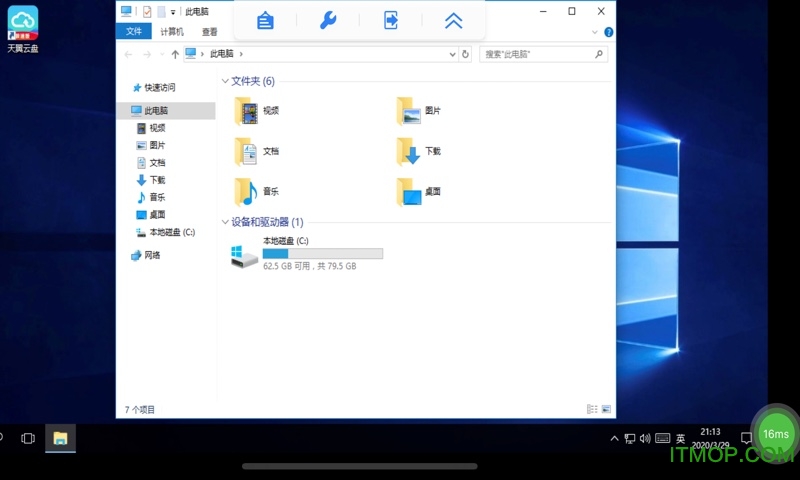Screen dimensions: 800x480
Task: Switch to large icons view layout
Action: click(x=606, y=409)
